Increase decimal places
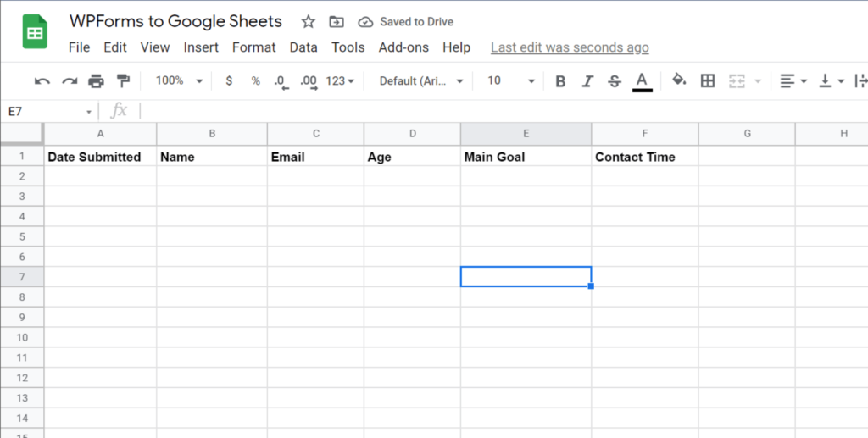The image size is (868, 438). [309, 82]
